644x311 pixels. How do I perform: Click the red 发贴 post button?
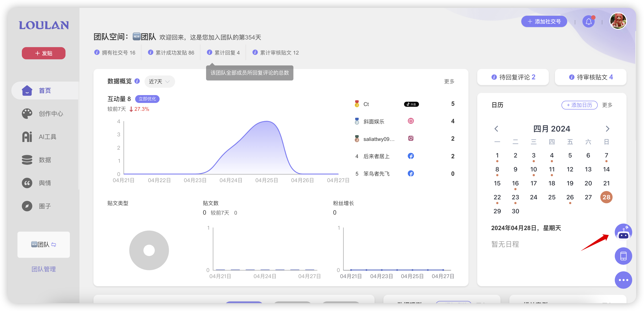pos(43,53)
